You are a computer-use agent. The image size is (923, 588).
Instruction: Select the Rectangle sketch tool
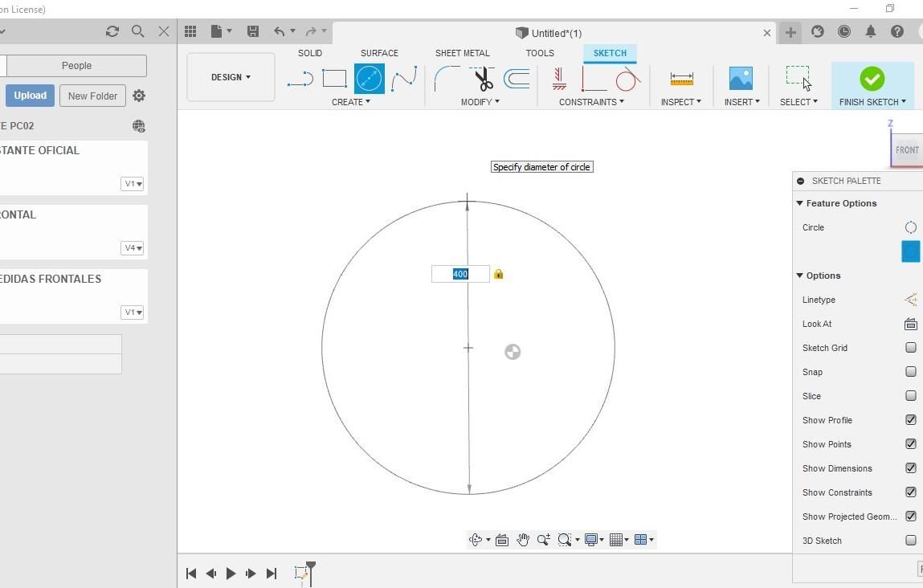334,78
